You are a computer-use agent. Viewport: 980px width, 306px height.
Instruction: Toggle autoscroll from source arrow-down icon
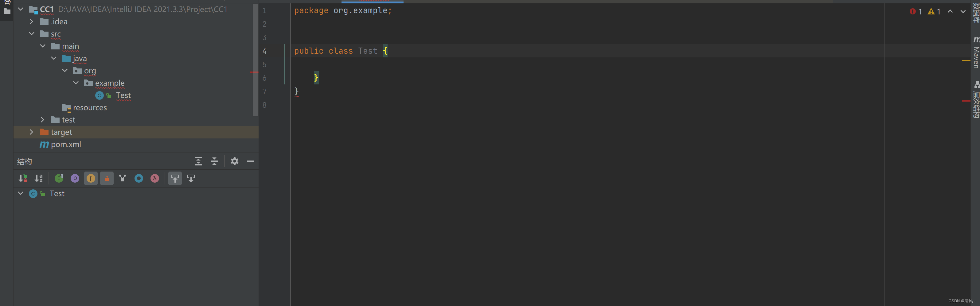click(191, 178)
